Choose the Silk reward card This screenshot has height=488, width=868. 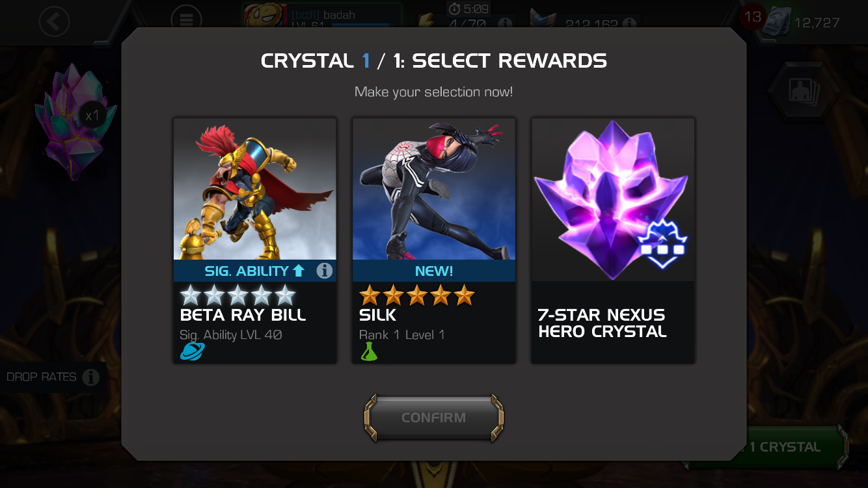pos(434,241)
